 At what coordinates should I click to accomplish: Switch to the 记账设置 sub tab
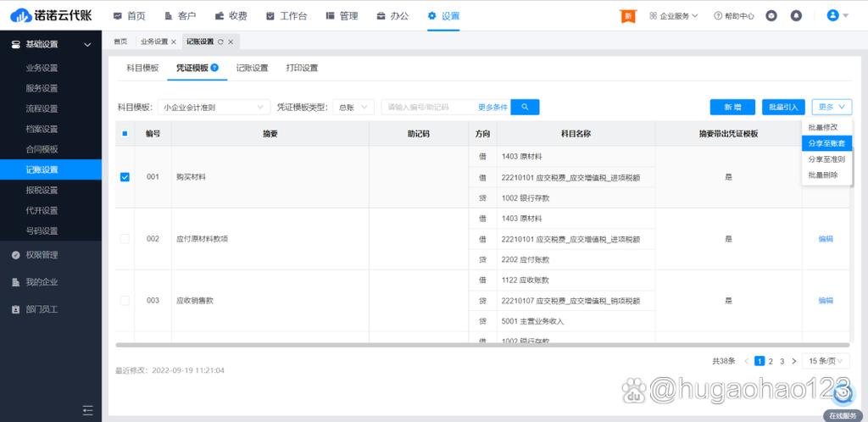click(x=252, y=68)
